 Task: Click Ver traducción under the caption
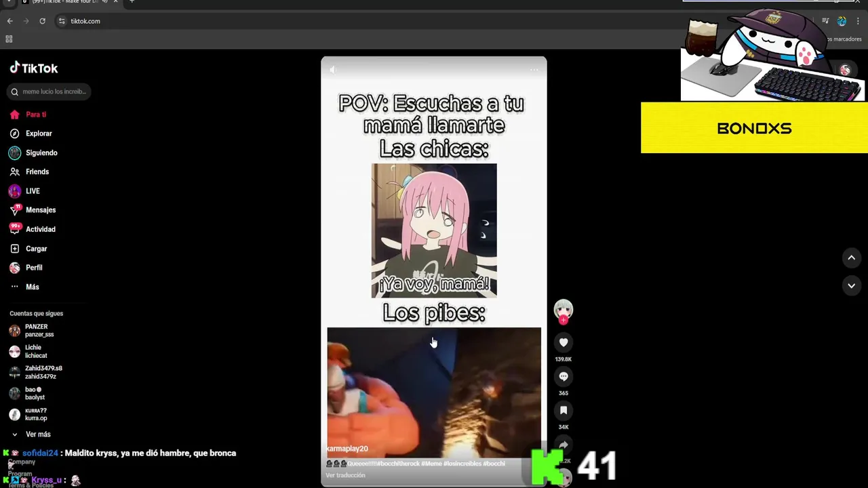(x=346, y=475)
